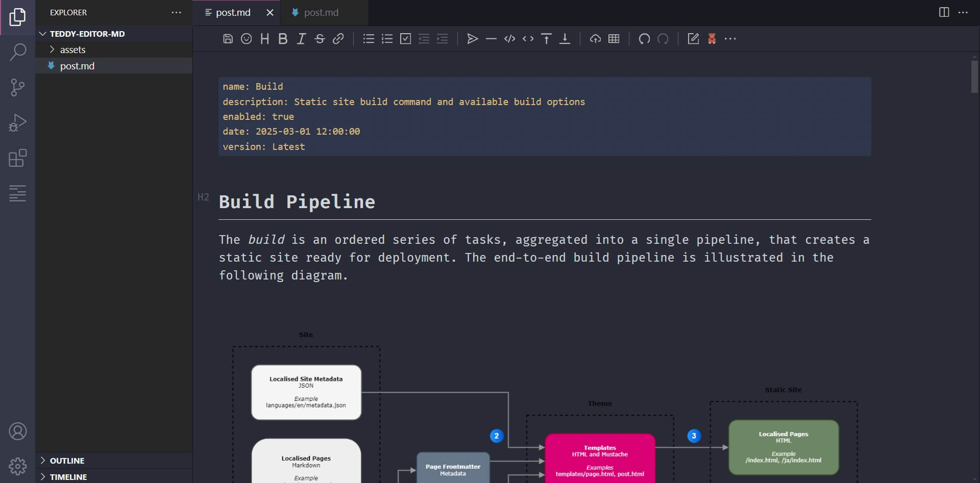Insert a table

click(614, 39)
